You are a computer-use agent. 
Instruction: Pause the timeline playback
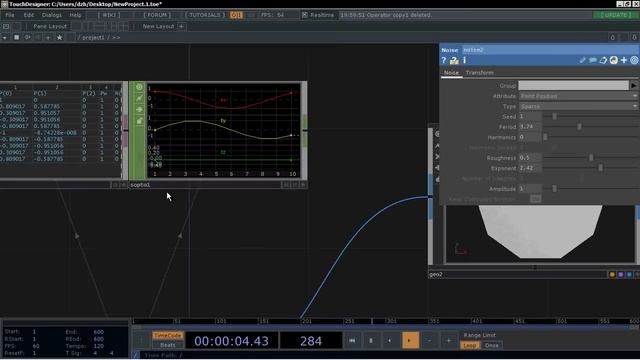click(x=371, y=340)
